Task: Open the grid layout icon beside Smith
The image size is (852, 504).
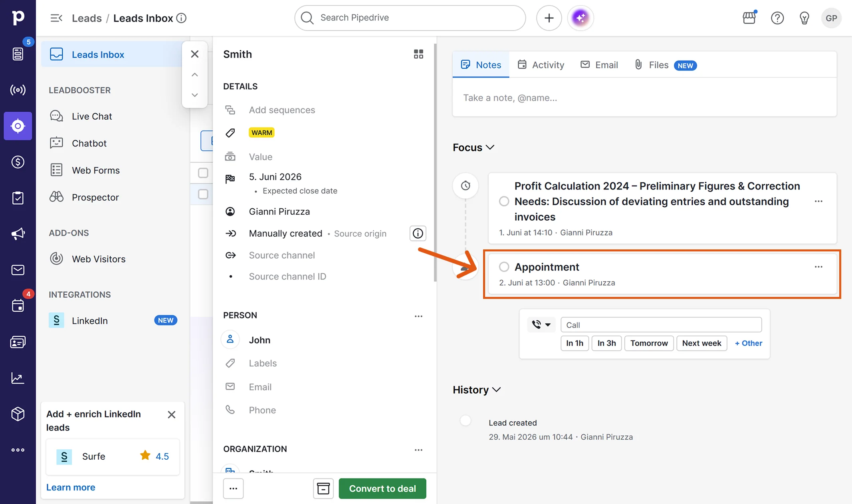Action: pyautogui.click(x=418, y=54)
